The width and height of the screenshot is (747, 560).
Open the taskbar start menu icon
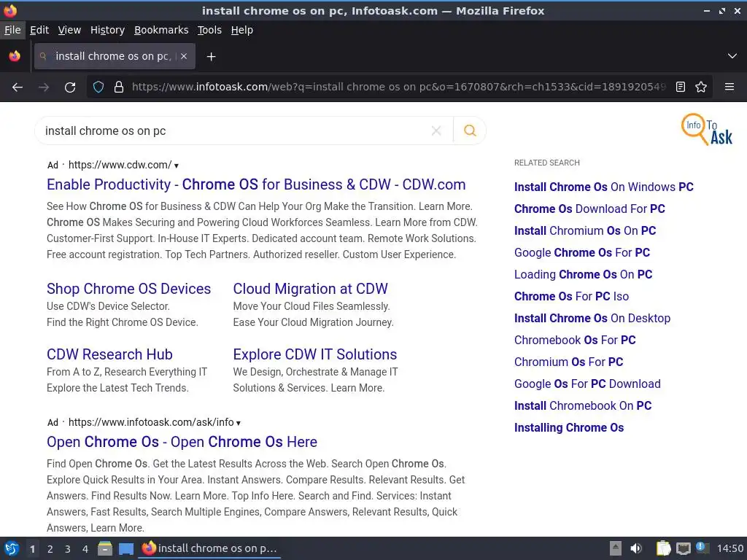coord(12,548)
